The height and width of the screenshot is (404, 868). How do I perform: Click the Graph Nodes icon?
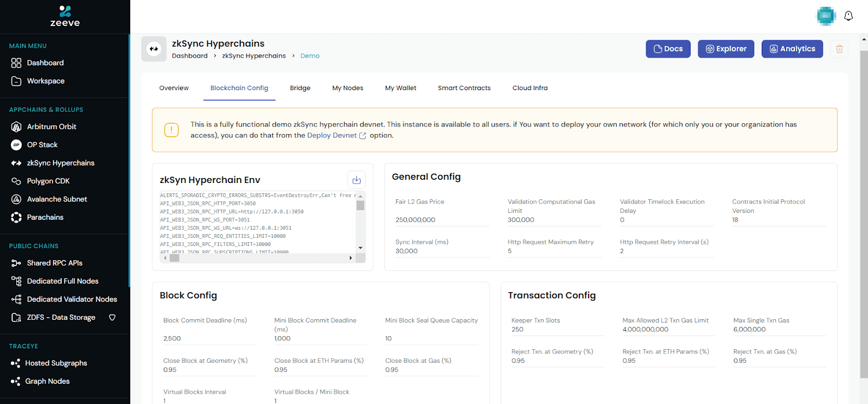tap(15, 382)
